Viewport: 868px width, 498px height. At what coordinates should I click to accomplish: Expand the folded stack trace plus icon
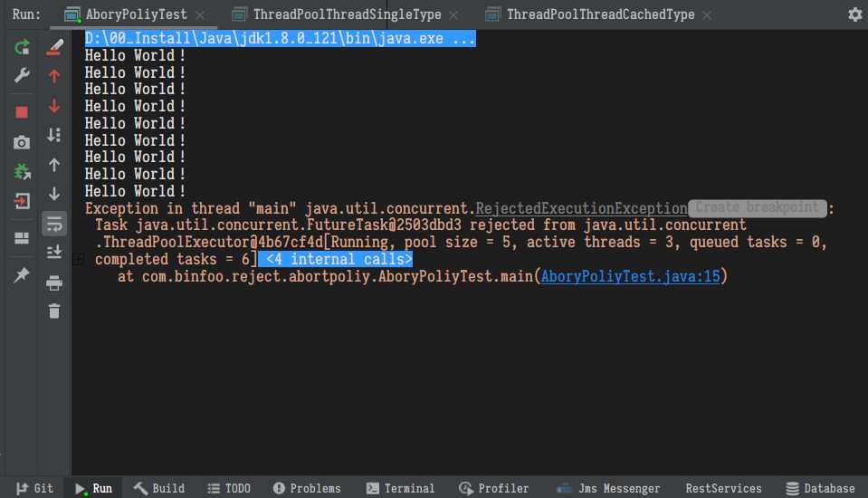(78, 259)
